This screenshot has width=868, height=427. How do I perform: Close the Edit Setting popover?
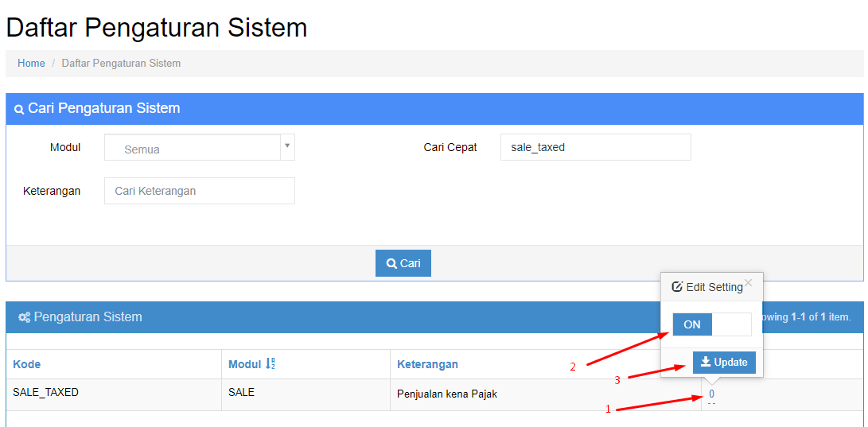point(748,282)
